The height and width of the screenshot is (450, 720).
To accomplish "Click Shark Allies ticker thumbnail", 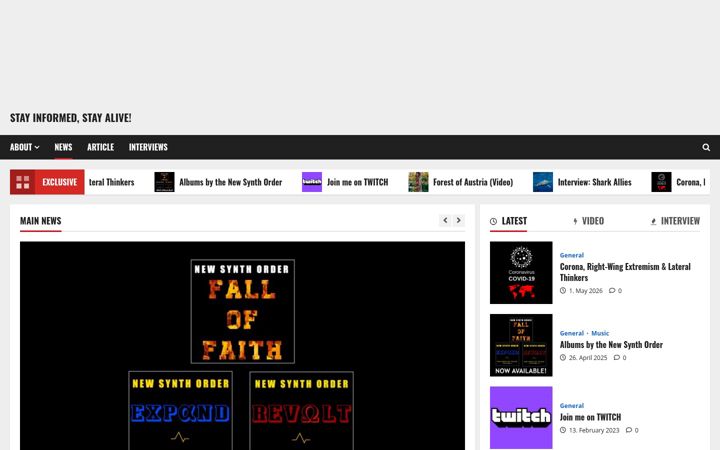I will coord(543,182).
